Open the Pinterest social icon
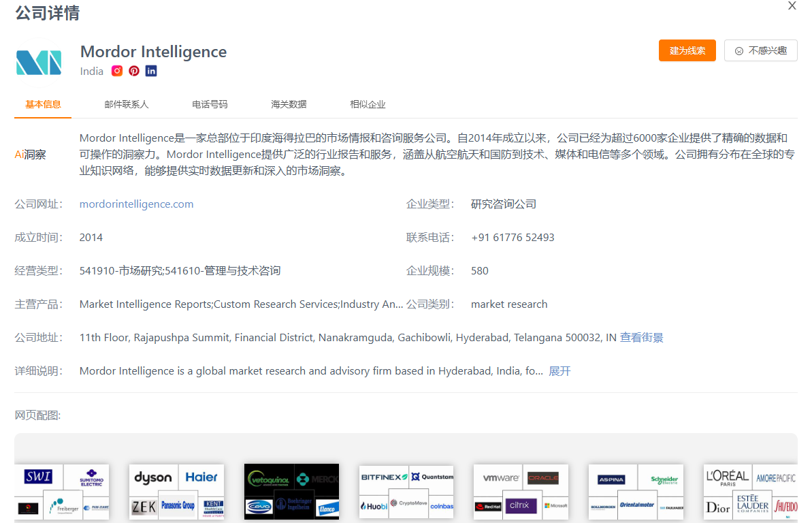The height and width of the screenshot is (523, 812). 134,71
